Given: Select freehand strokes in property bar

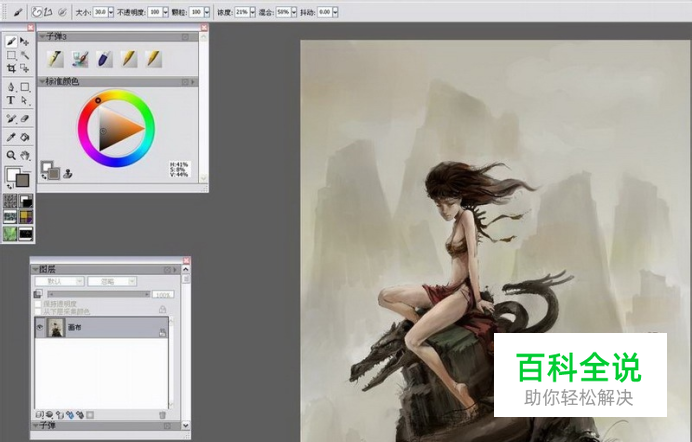Looking at the screenshot, I should click(x=36, y=12).
